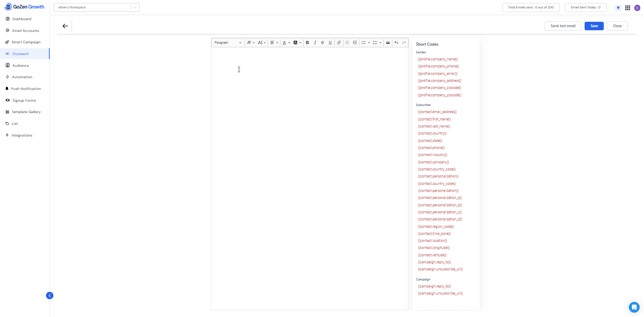Click the undo arrow in the toolbar
The width and height of the screenshot is (644, 317).
tap(396, 43)
